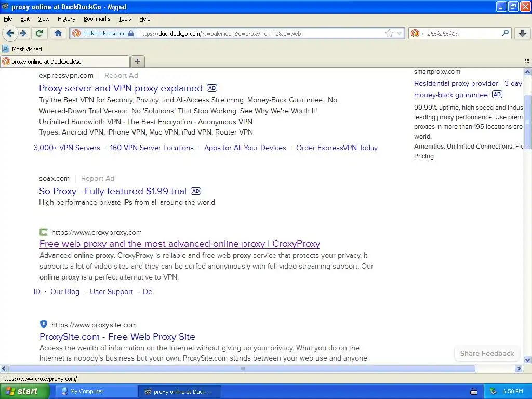This screenshot has width=532, height=399.
Task: Open the Most Visited bookmarks folder
Action: [x=22, y=49]
